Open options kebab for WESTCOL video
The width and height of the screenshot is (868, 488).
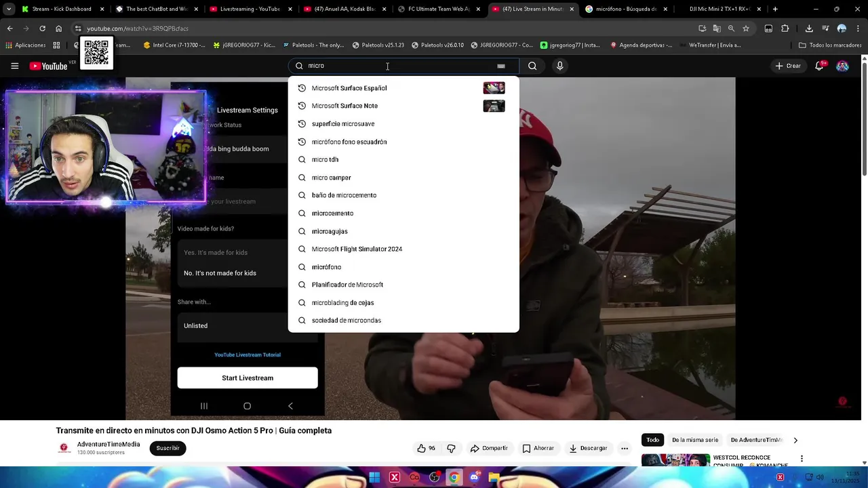[x=802, y=459]
